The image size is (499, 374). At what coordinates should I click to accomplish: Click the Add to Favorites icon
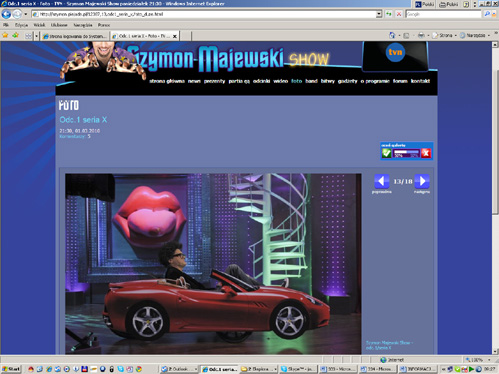point(16,35)
